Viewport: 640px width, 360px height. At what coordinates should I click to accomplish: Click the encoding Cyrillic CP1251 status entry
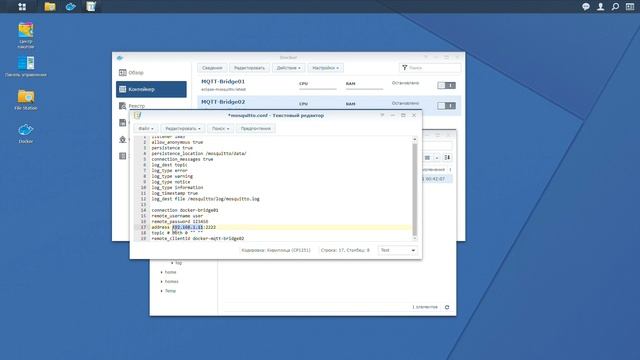[x=276, y=250]
